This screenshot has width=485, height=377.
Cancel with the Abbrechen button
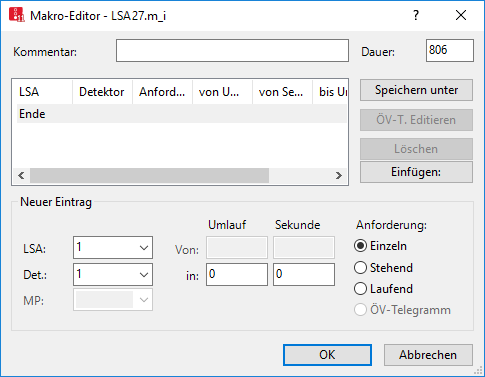(428, 355)
